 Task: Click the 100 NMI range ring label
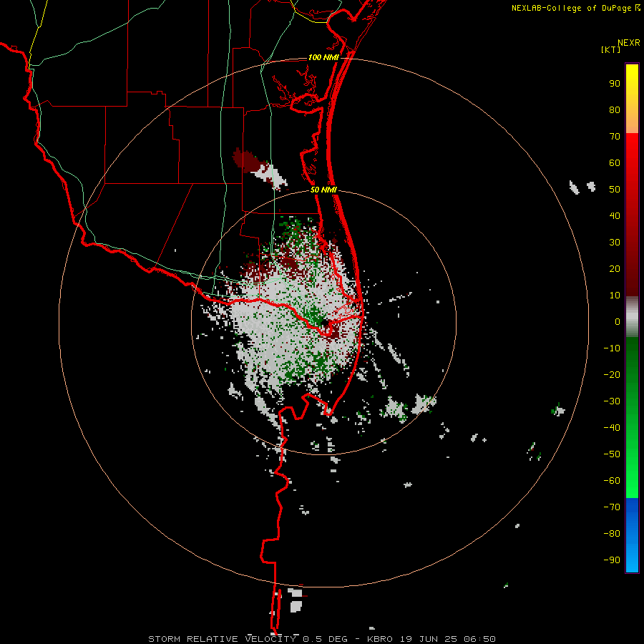323,57
